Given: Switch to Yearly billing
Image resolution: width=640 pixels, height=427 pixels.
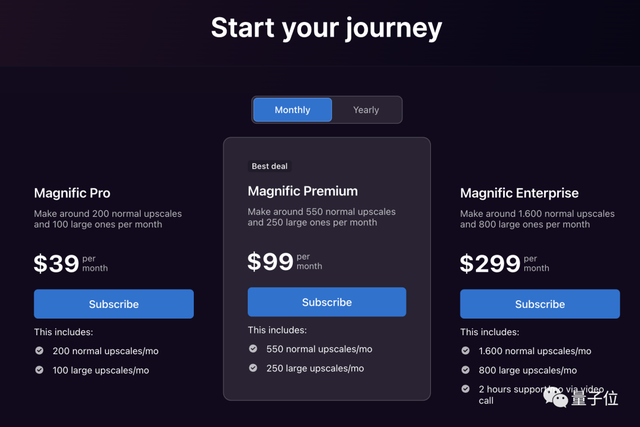Looking at the screenshot, I should 366,110.
